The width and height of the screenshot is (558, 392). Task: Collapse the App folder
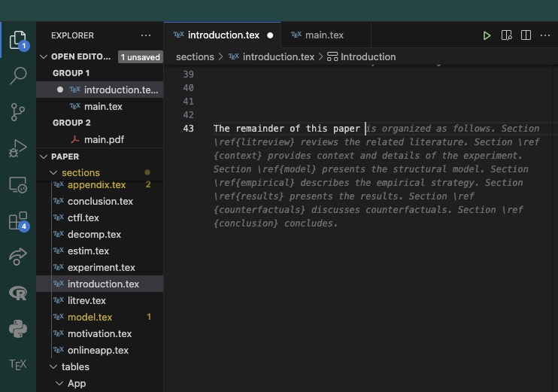[59, 384]
